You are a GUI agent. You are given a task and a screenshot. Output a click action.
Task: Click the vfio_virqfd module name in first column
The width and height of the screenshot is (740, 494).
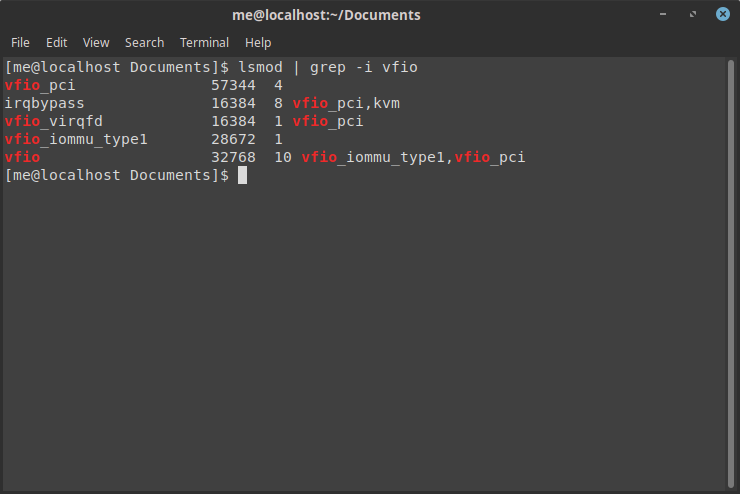coord(54,121)
